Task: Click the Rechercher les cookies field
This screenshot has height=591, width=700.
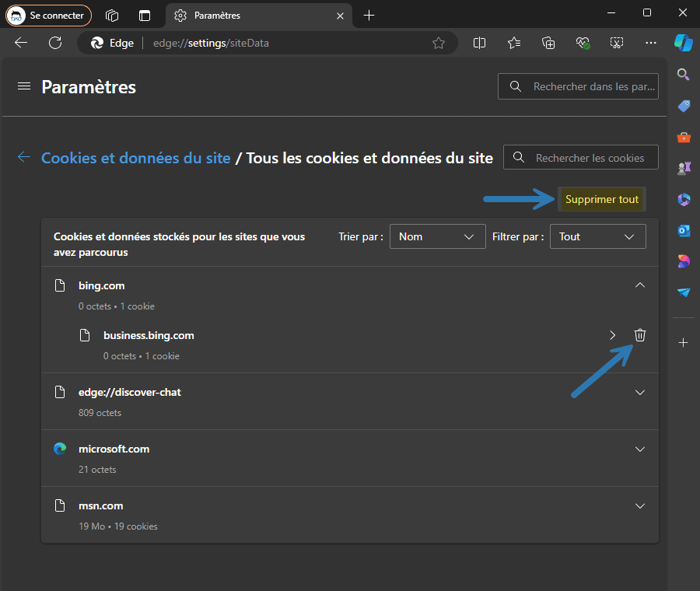Action: coord(581,157)
